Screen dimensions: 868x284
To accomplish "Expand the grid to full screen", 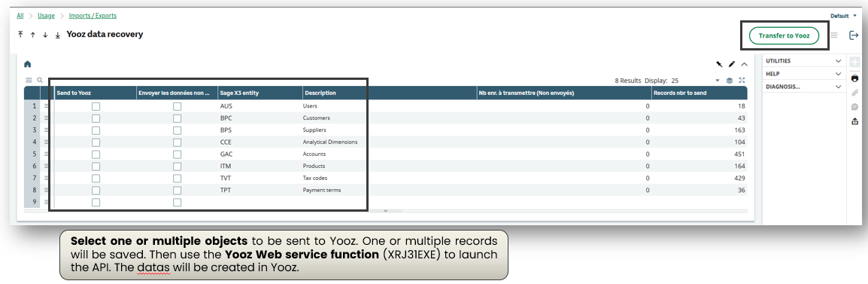I will click(742, 81).
